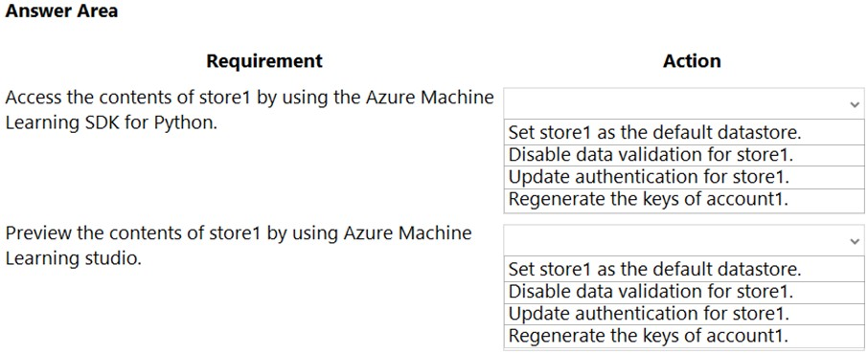Viewport: 868px width, 354px height.
Task: Click the 'Action' column header
Action: click(x=692, y=61)
